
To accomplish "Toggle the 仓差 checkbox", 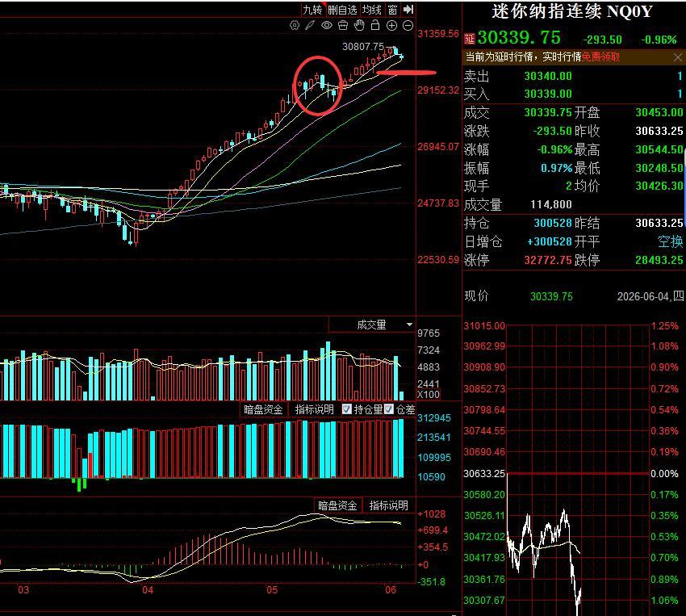I will tap(389, 409).
